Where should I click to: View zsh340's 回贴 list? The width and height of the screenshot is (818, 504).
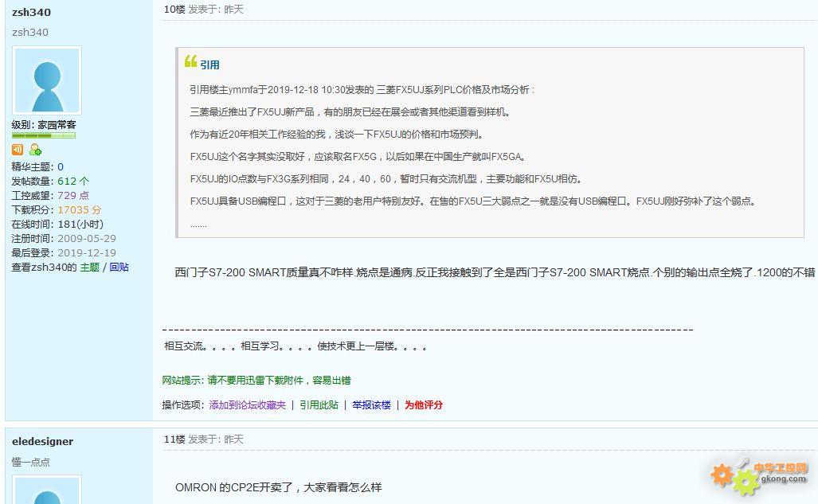point(119,268)
